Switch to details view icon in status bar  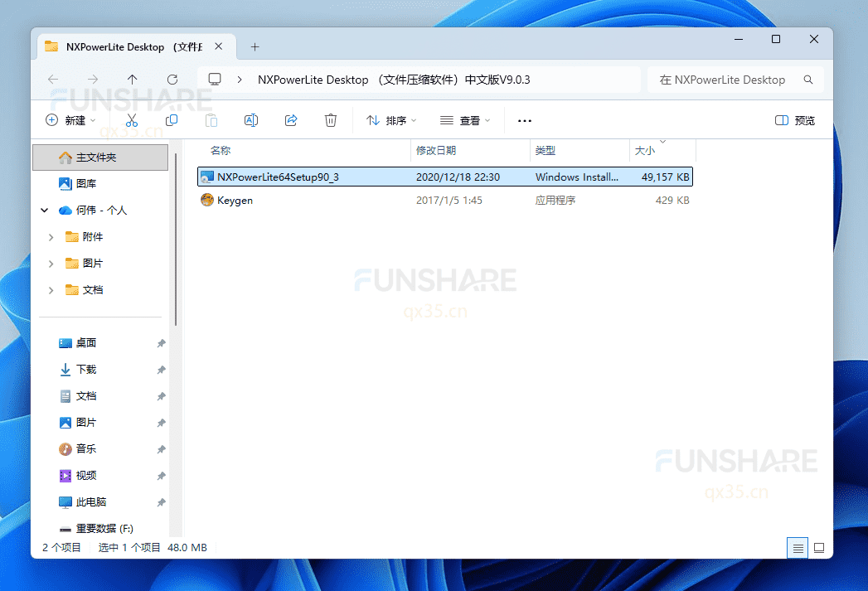(x=798, y=549)
